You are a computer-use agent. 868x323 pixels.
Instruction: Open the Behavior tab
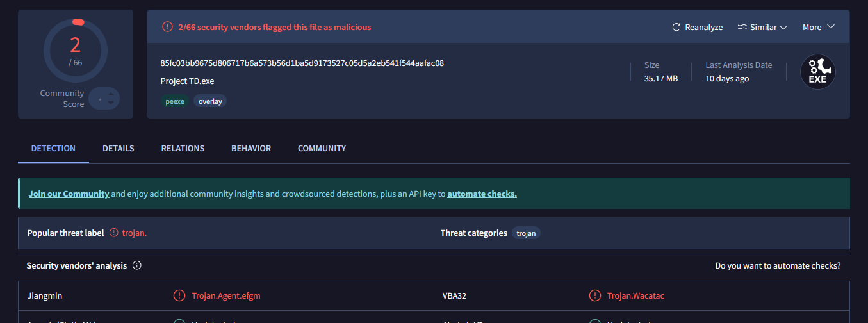(x=251, y=148)
